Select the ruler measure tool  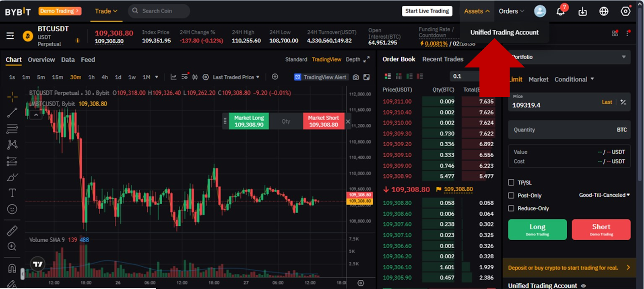(12, 231)
